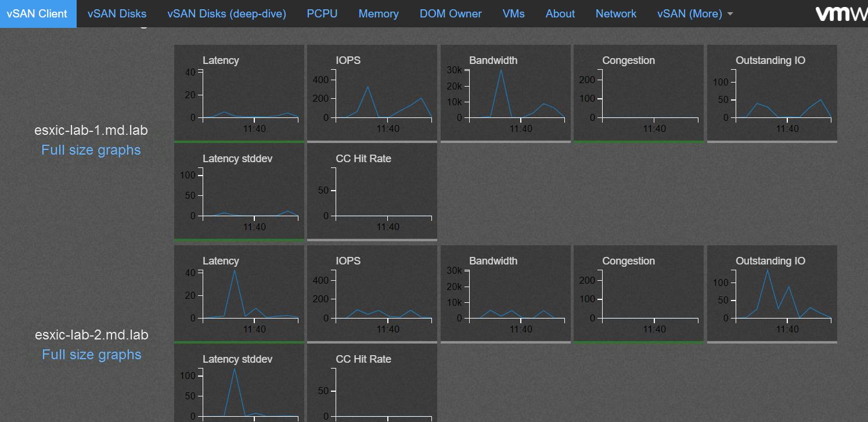Select esxic-lab-2 IOPS graph thumbnail
The image size is (868, 422).
point(372,294)
